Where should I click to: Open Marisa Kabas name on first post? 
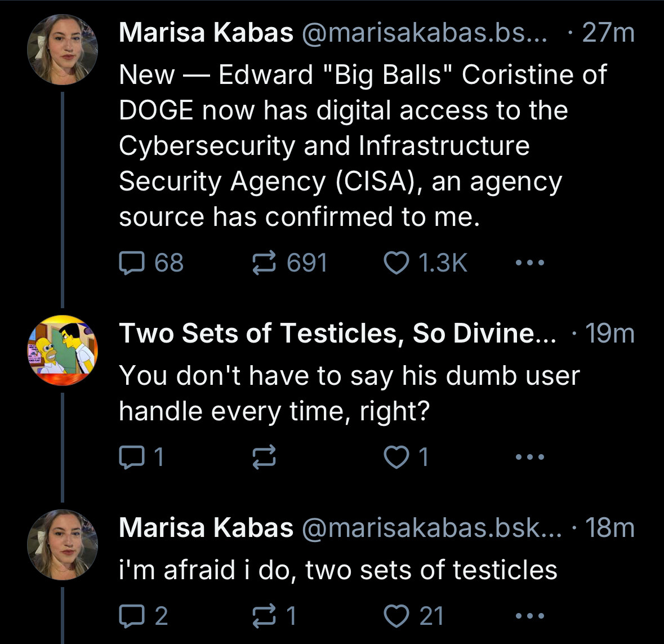(x=206, y=33)
